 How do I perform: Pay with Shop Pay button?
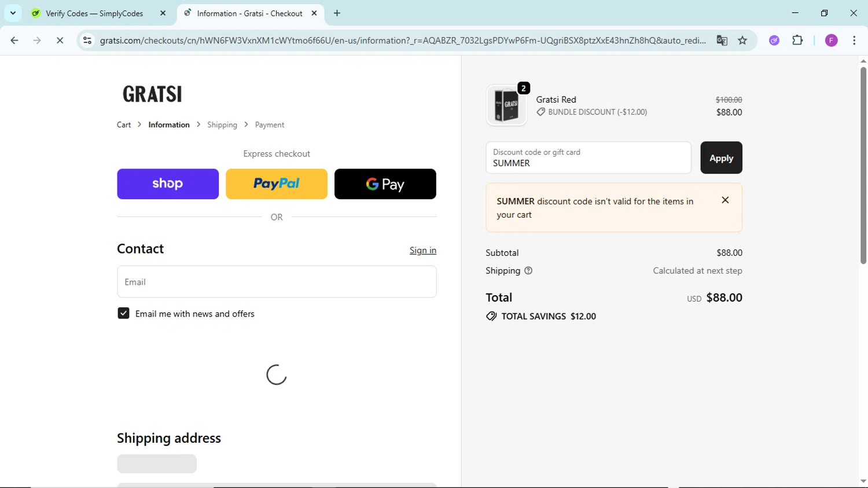click(x=168, y=184)
